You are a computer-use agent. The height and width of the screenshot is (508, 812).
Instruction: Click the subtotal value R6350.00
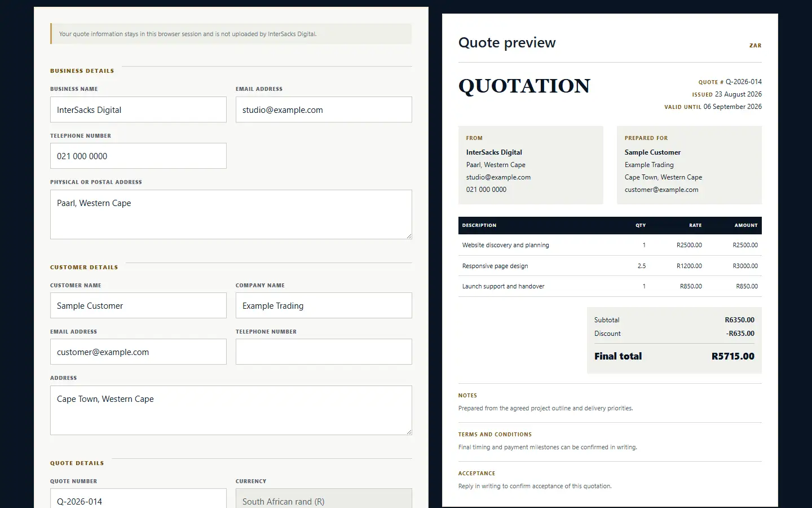(739, 320)
